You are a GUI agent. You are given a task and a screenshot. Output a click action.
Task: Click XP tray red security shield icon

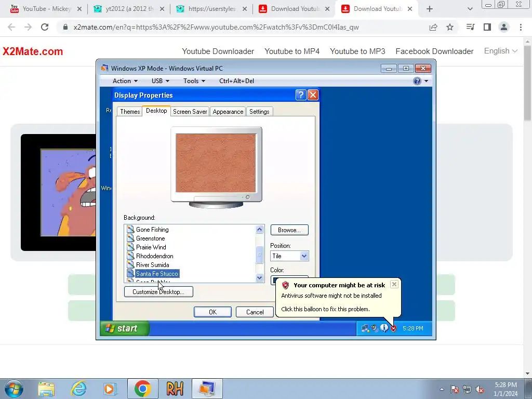(394, 328)
